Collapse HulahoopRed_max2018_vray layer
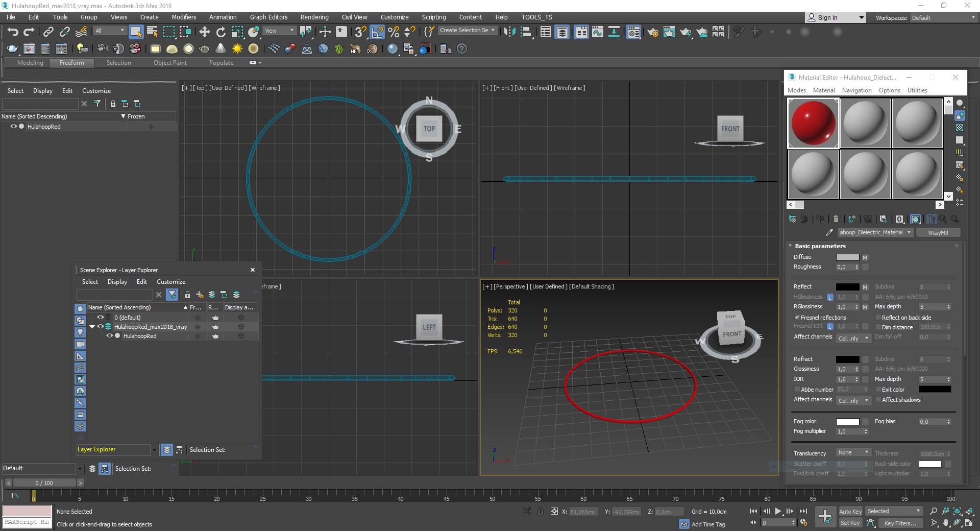This screenshot has width=980, height=531. coord(92,327)
